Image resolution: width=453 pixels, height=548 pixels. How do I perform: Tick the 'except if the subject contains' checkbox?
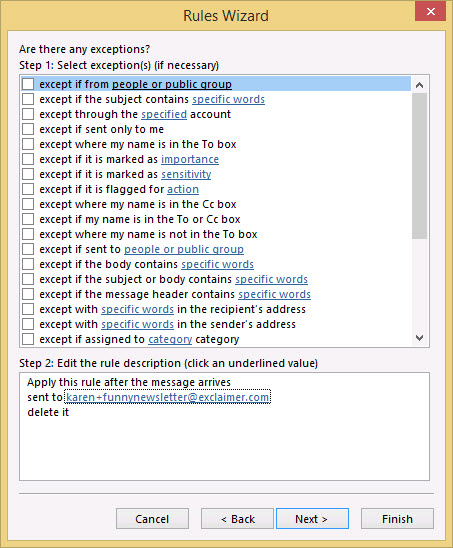point(28,99)
